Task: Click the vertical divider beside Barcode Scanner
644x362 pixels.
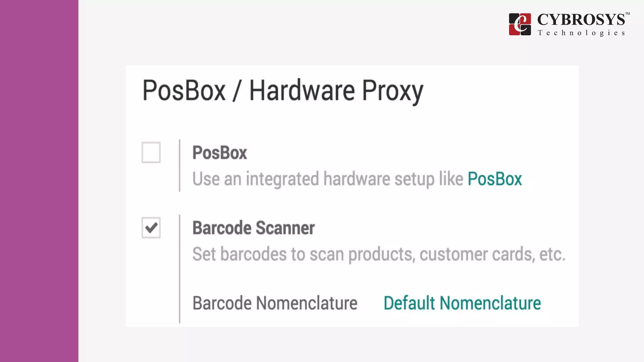Action: 180,269
